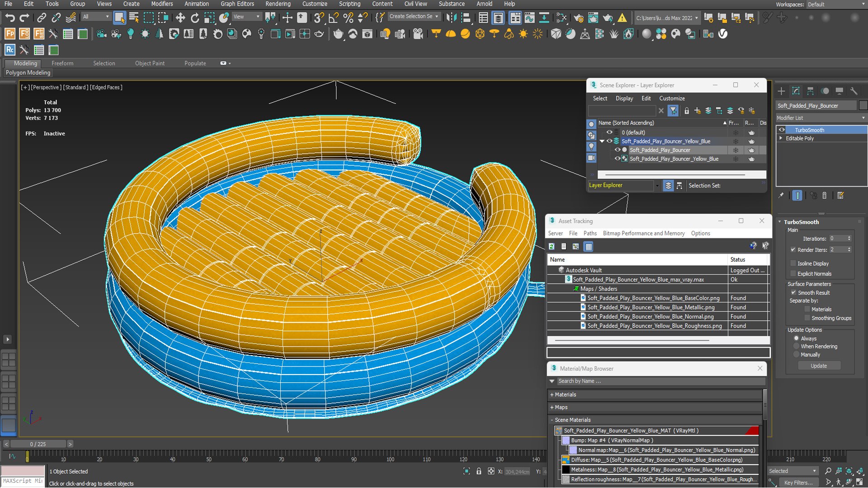868x488 pixels.
Task: Select the Rotate tool icon
Action: point(195,18)
